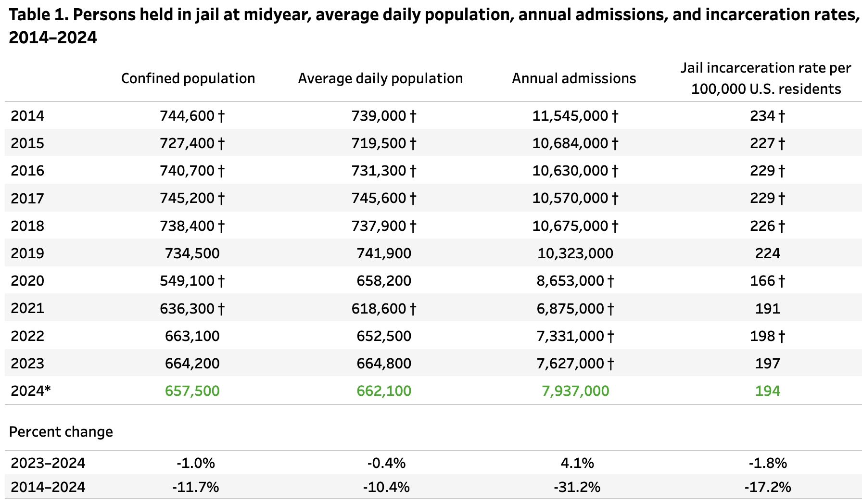Screen dimensions: 862x504
Task: Click the dagger marker beside 744,600
Action: pyautogui.click(x=221, y=116)
